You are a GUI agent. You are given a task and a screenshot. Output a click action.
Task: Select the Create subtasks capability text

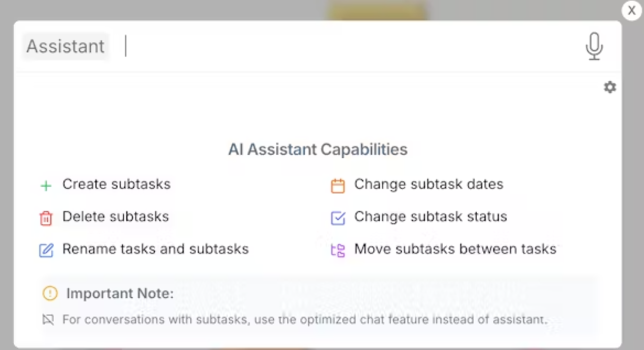click(116, 184)
